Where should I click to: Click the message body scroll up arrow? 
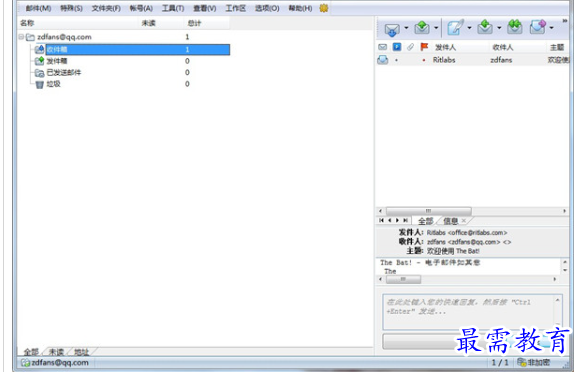(x=565, y=262)
